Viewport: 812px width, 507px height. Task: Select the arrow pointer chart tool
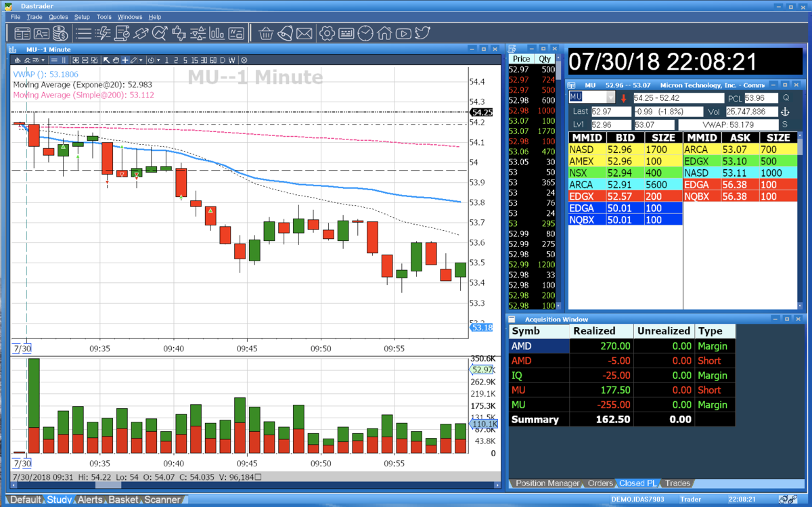(x=106, y=60)
